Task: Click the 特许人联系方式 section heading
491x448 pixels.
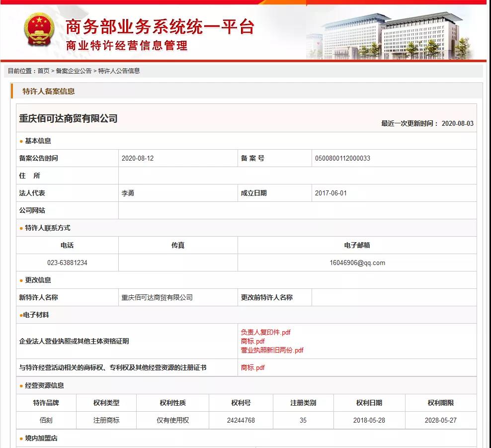Action: click(x=48, y=228)
